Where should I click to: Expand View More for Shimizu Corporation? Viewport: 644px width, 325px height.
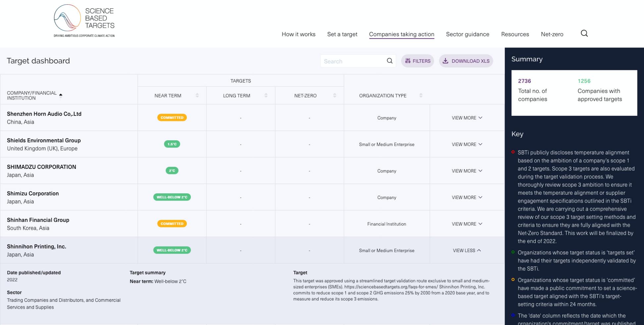pos(467,197)
